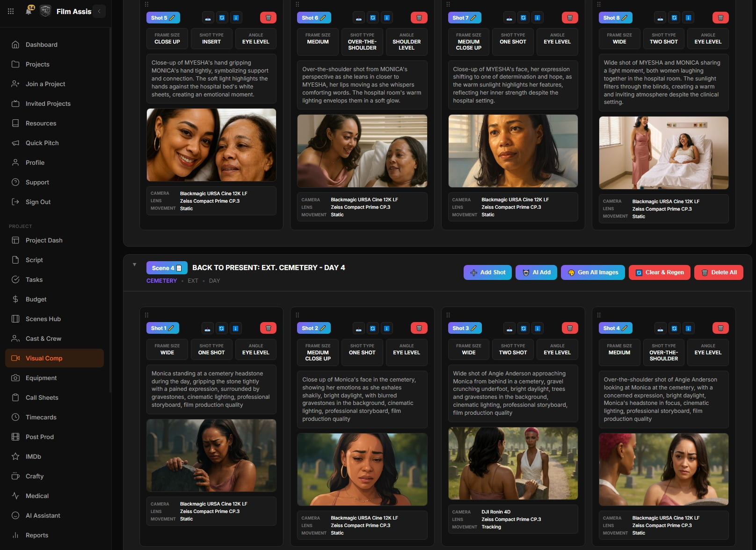Upload an image for Shot 8
This screenshot has width=756, height=550.
(x=660, y=18)
